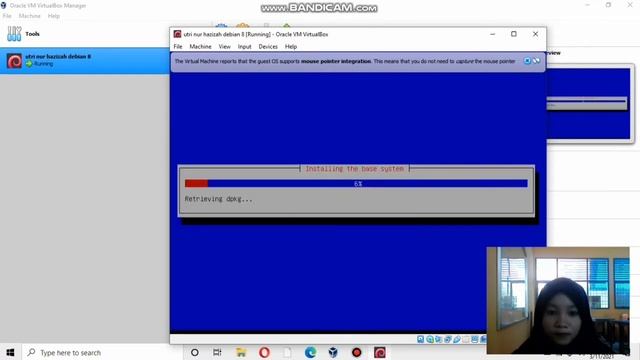Open Microsoft Edge from the taskbar

pyautogui.click(x=310, y=352)
